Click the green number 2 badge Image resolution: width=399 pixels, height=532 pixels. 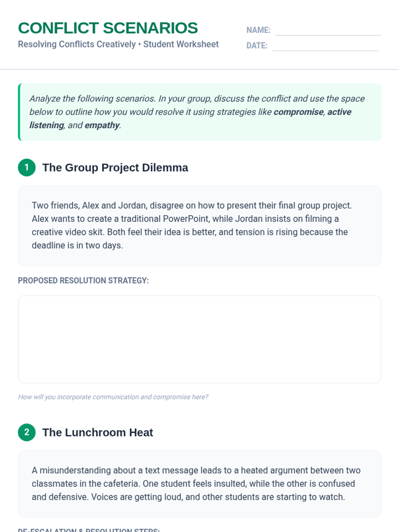(27, 432)
